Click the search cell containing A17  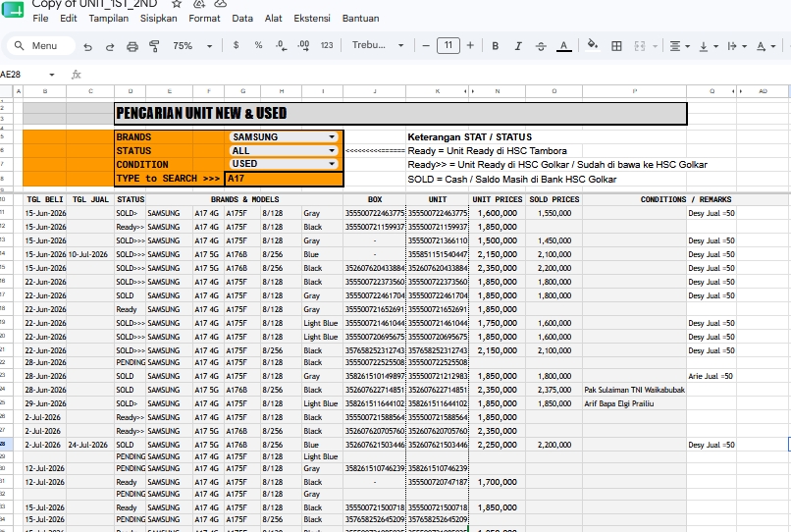click(x=284, y=179)
